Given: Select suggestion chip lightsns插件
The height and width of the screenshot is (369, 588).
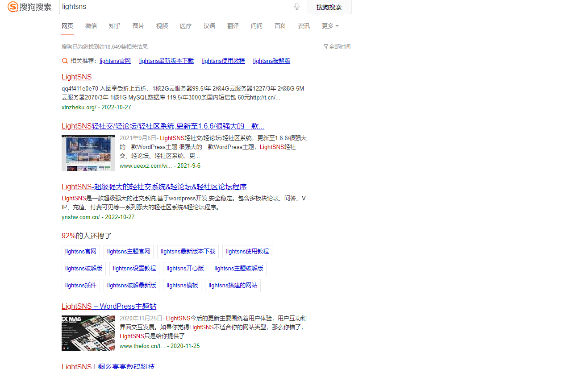Looking at the screenshot, I should [x=81, y=286].
